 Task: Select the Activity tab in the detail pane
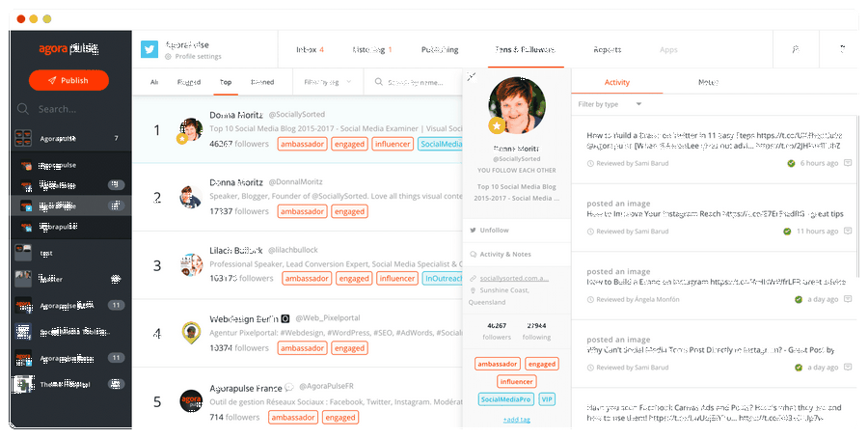tap(616, 82)
